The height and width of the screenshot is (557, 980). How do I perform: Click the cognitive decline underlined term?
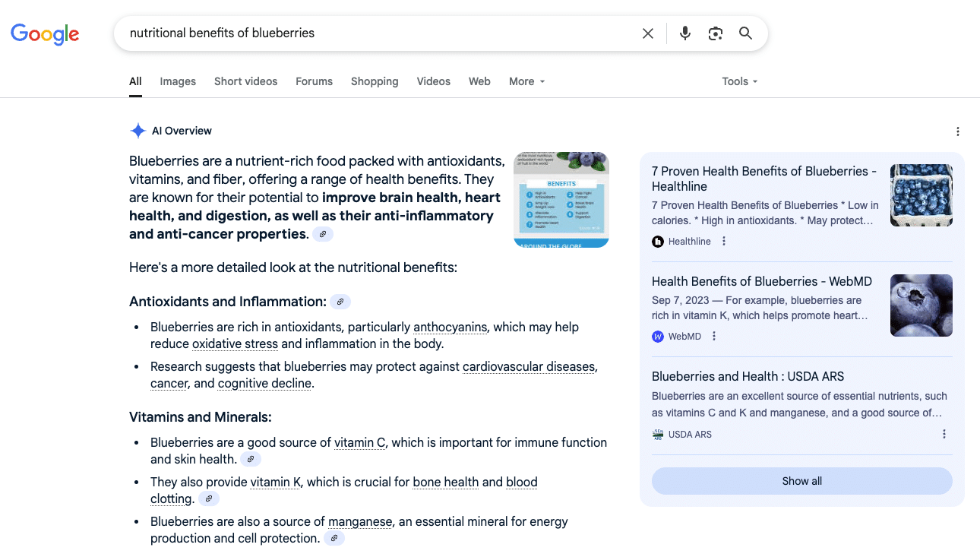264,384
